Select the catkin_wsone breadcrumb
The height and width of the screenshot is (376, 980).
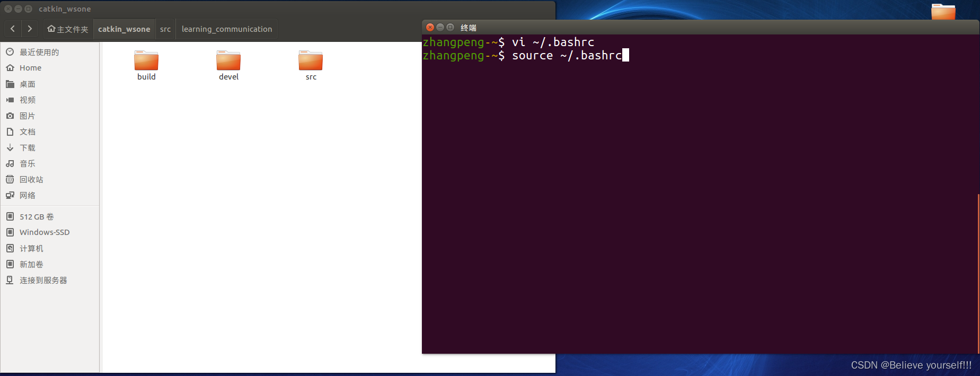(124, 29)
